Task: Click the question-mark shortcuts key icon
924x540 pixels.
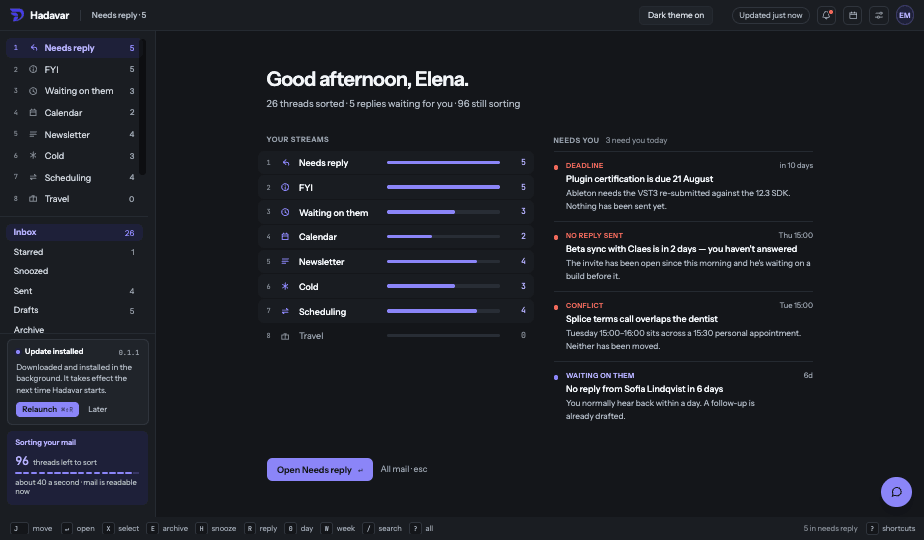Action: point(872,528)
